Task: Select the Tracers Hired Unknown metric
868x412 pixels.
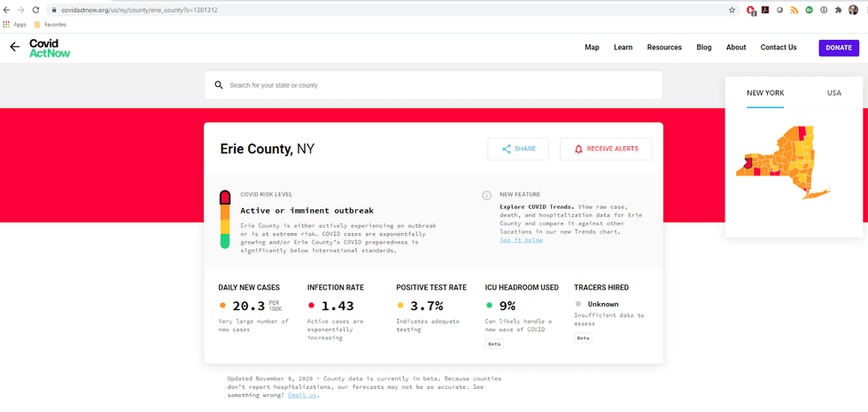Action: (610, 312)
